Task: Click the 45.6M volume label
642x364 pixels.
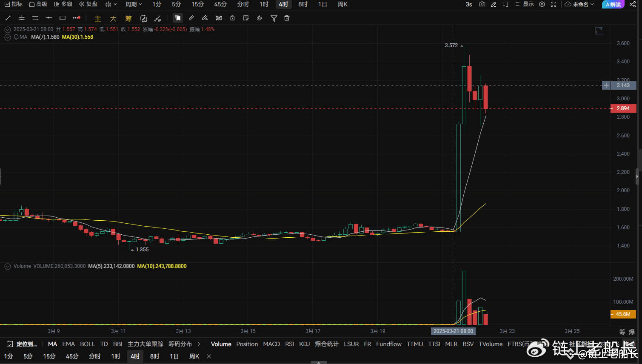Action: point(623,314)
